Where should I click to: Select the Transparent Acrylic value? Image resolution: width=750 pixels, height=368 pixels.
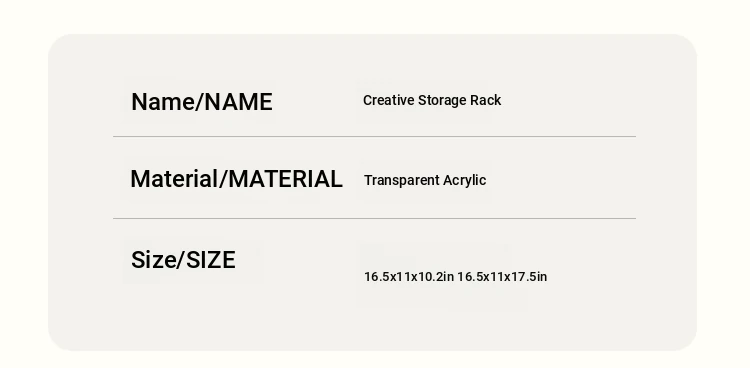pos(425,180)
